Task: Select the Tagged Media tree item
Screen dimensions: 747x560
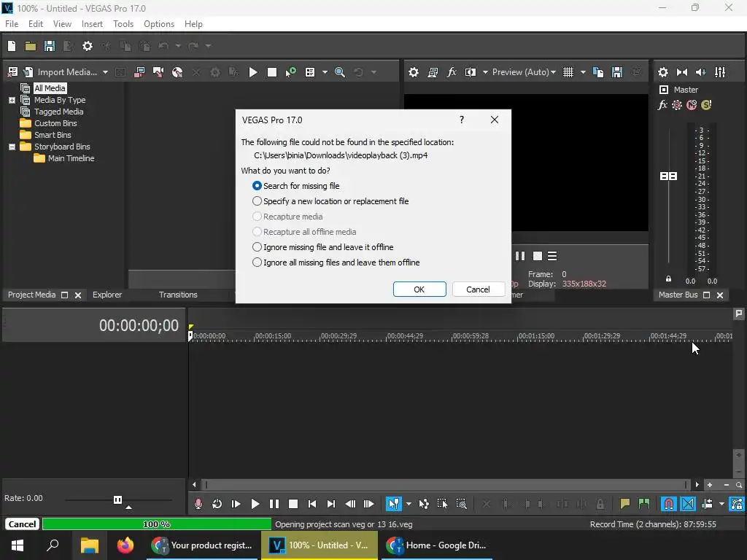Action: pyautogui.click(x=58, y=112)
